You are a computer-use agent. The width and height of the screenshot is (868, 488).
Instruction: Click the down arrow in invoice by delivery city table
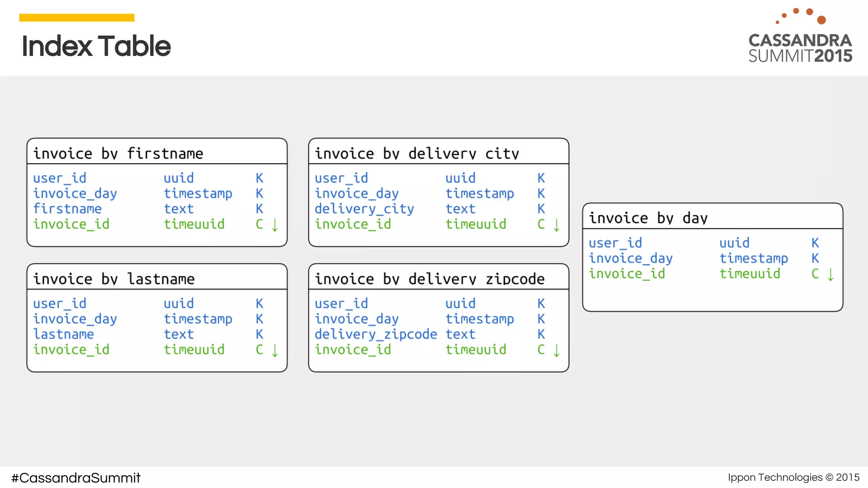(556, 225)
